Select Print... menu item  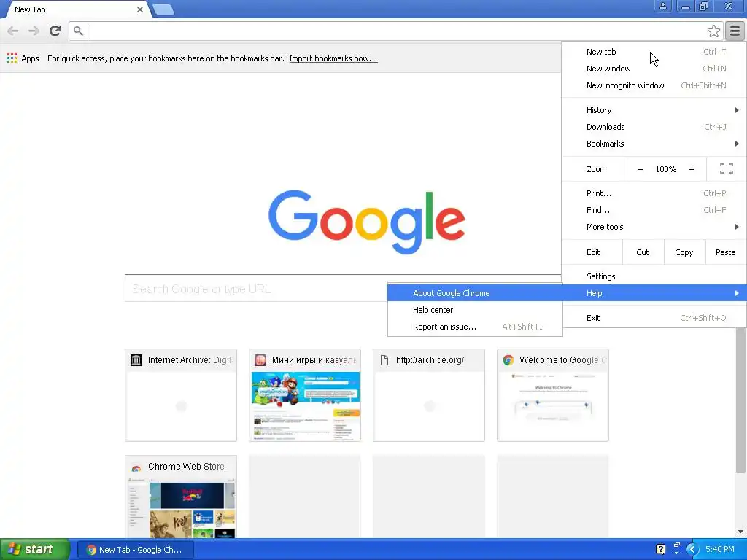654,192
